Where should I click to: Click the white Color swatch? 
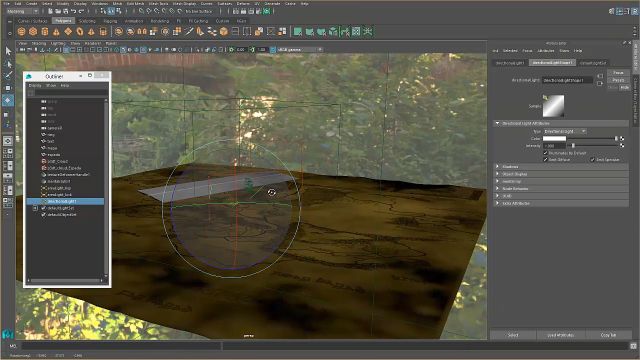(x=554, y=139)
